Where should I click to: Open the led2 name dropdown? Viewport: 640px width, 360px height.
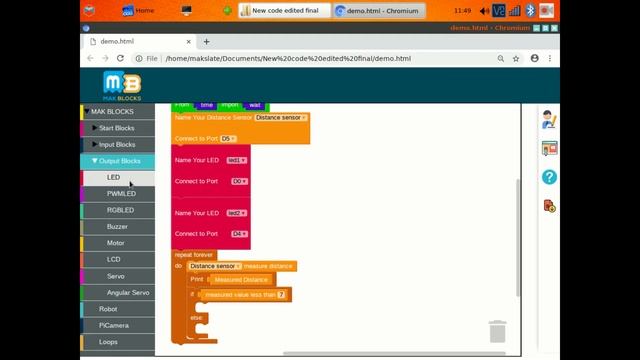pyautogui.click(x=237, y=213)
